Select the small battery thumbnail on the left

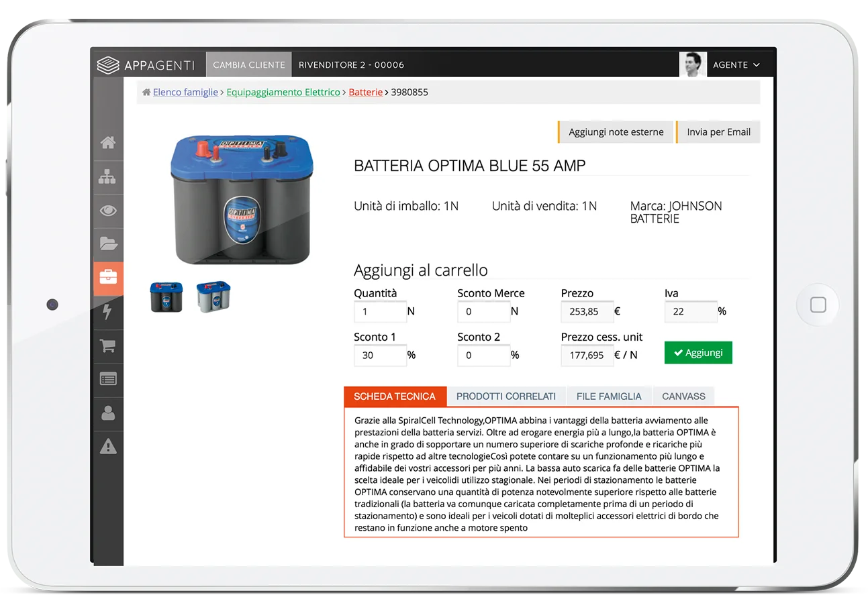(x=166, y=297)
